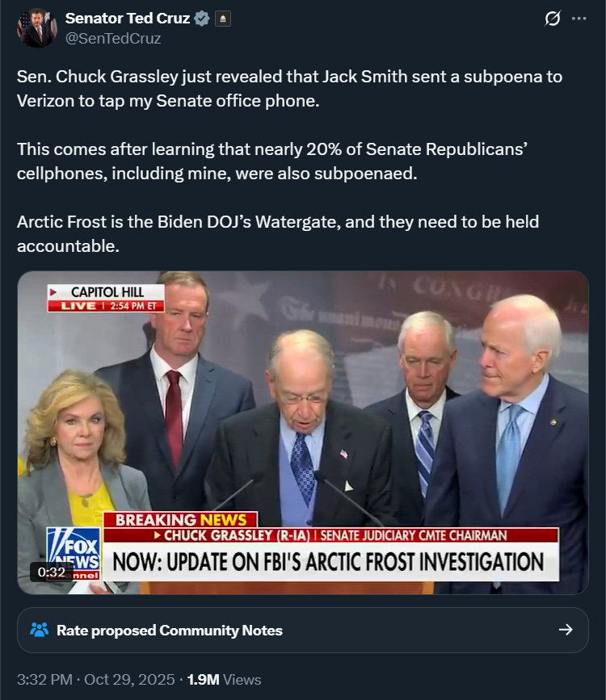This screenshot has height=700, width=606.
Task: Click the Breaking News banner in video
Action: click(x=180, y=520)
